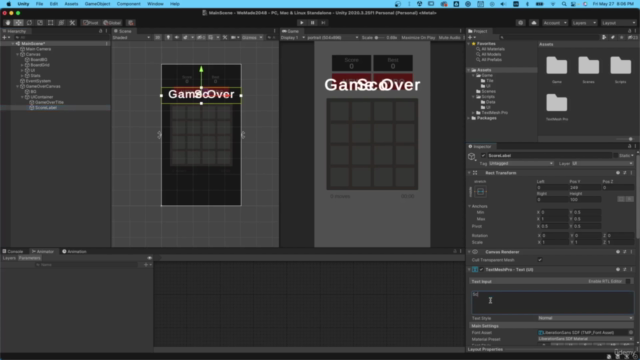Open the Assets menu
Viewport: 640px width, 360px height.
coord(71,4)
